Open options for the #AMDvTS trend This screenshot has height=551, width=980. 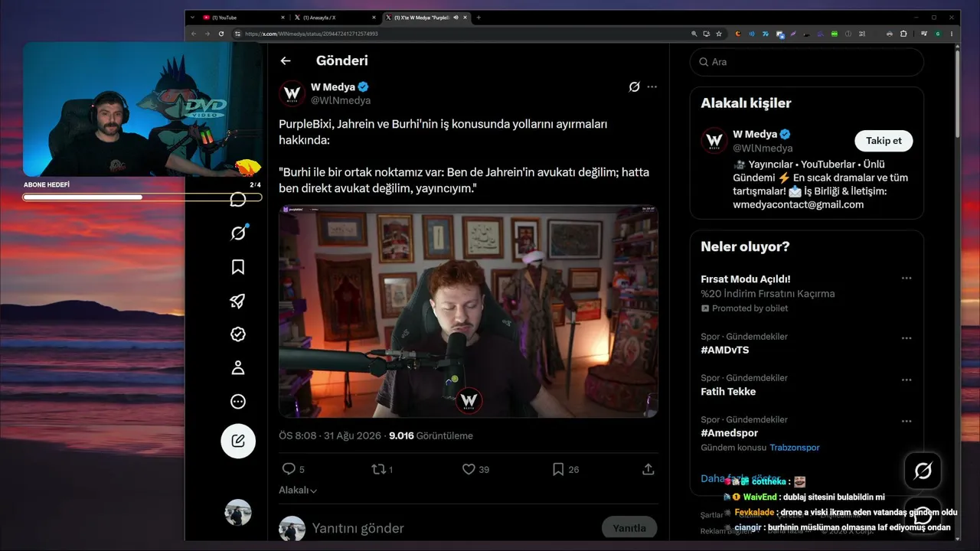pyautogui.click(x=906, y=338)
